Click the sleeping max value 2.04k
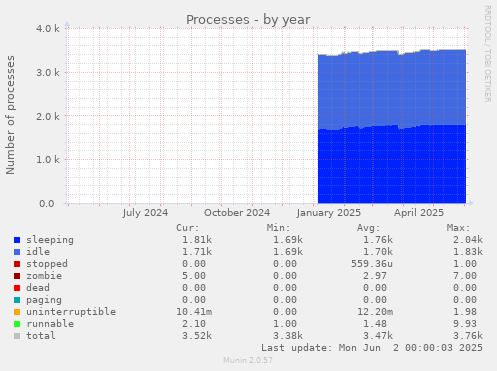497x371 pixels. pos(468,240)
